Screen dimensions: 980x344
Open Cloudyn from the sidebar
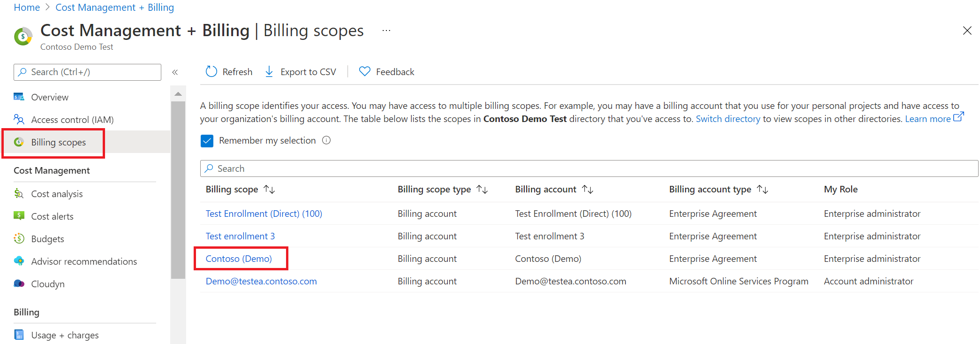click(47, 284)
